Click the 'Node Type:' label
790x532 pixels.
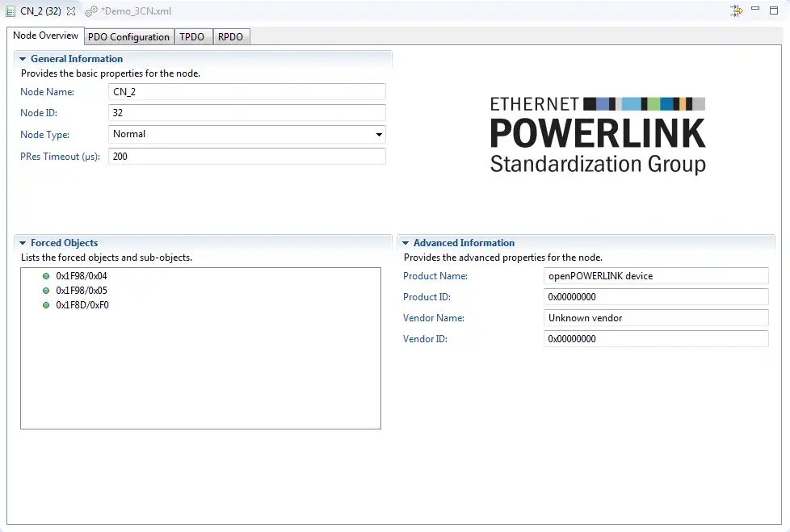tap(45, 135)
